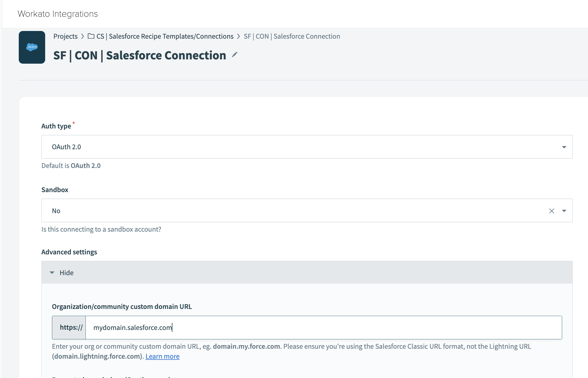The height and width of the screenshot is (378, 588).
Task: Collapse Advanced settings via Hide
Action: [x=307, y=273]
